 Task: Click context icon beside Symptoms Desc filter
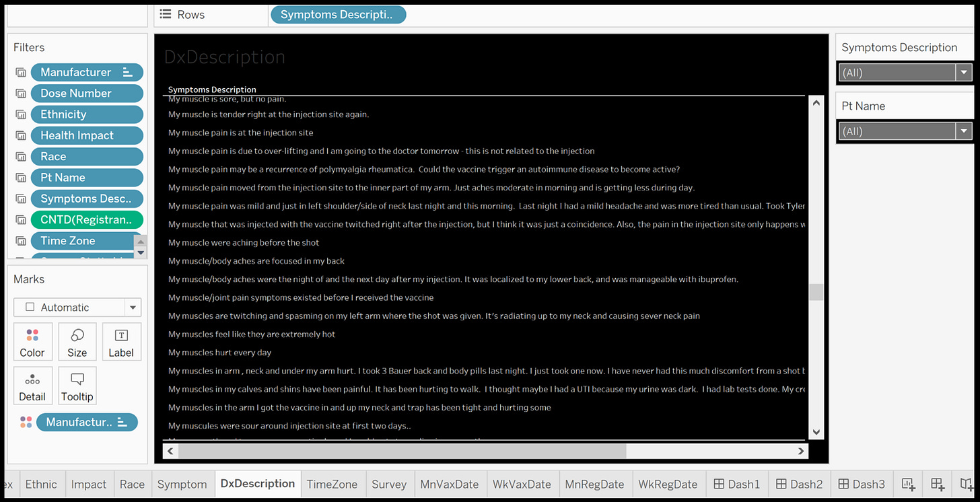pyautogui.click(x=21, y=199)
